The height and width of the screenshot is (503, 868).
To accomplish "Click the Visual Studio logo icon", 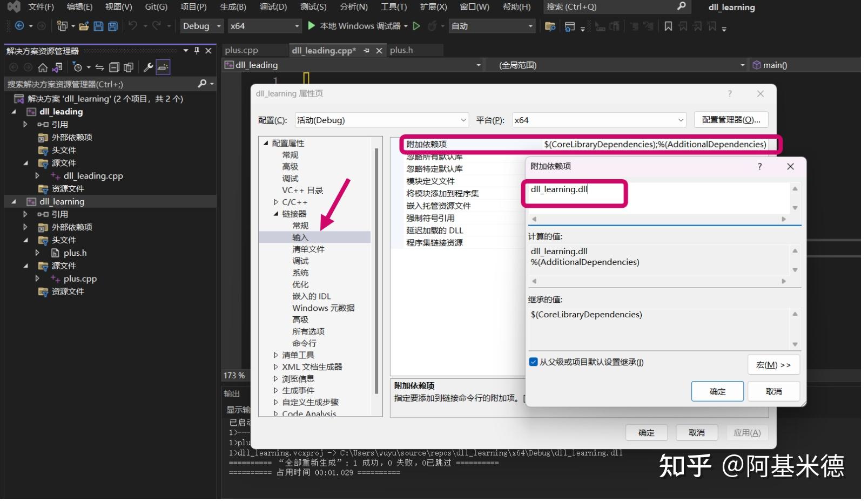I will click(13, 6).
